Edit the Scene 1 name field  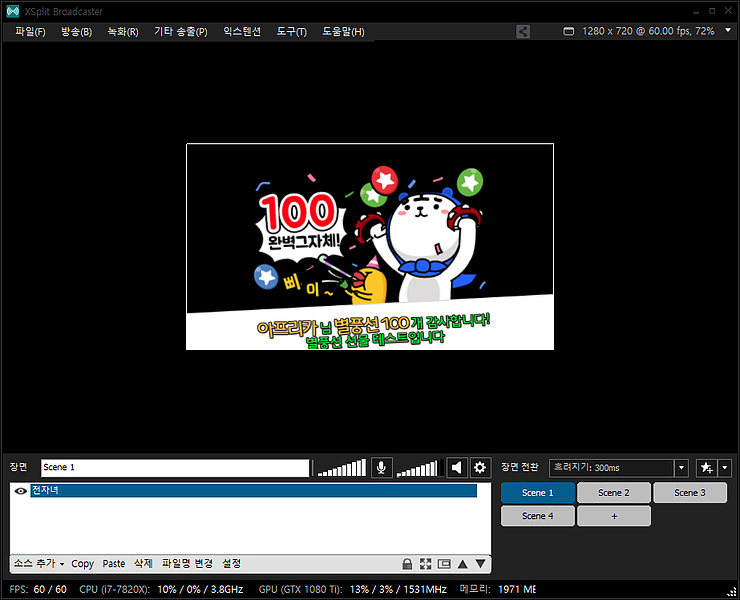[175, 467]
